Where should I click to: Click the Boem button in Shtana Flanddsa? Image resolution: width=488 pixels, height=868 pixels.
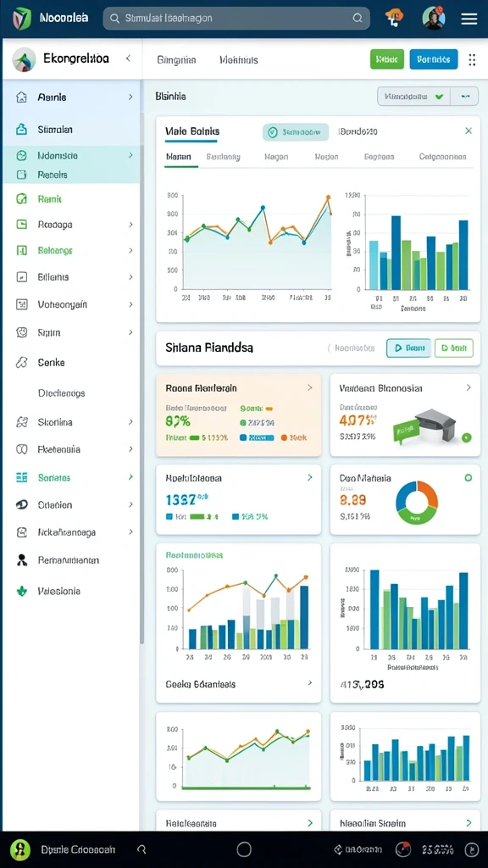coord(408,348)
